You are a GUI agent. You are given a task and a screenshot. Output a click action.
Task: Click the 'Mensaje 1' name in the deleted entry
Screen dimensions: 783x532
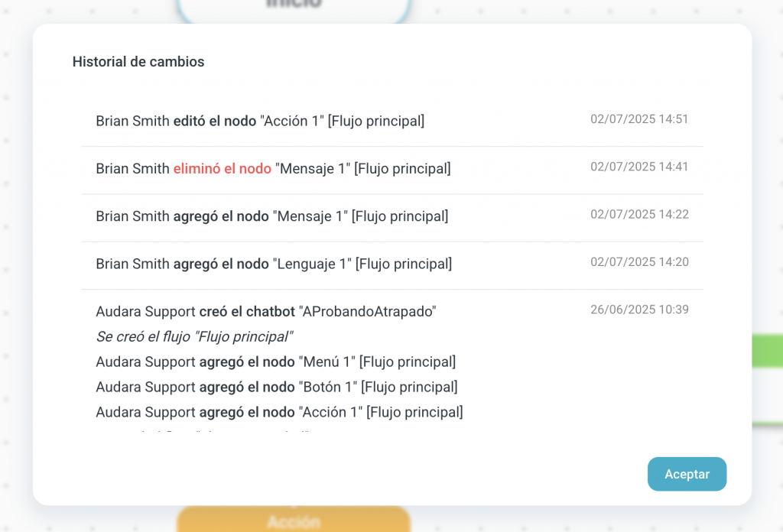[x=313, y=168]
